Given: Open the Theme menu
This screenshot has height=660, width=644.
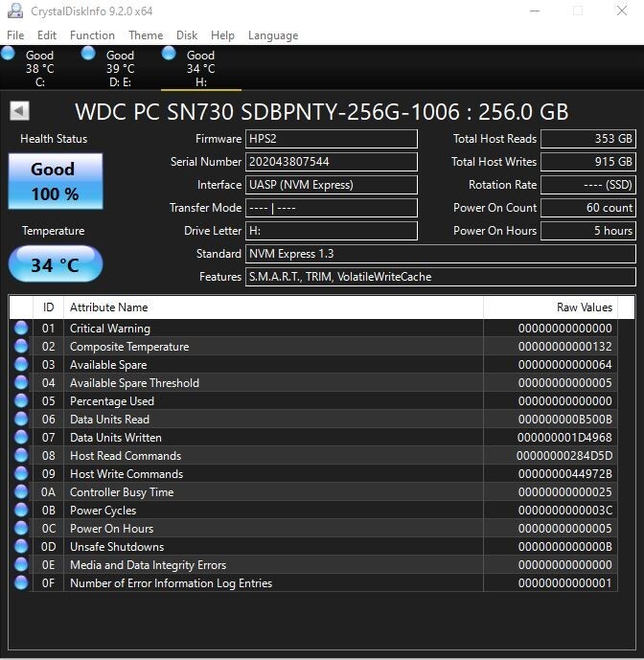Looking at the screenshot, I should [146, 35].
